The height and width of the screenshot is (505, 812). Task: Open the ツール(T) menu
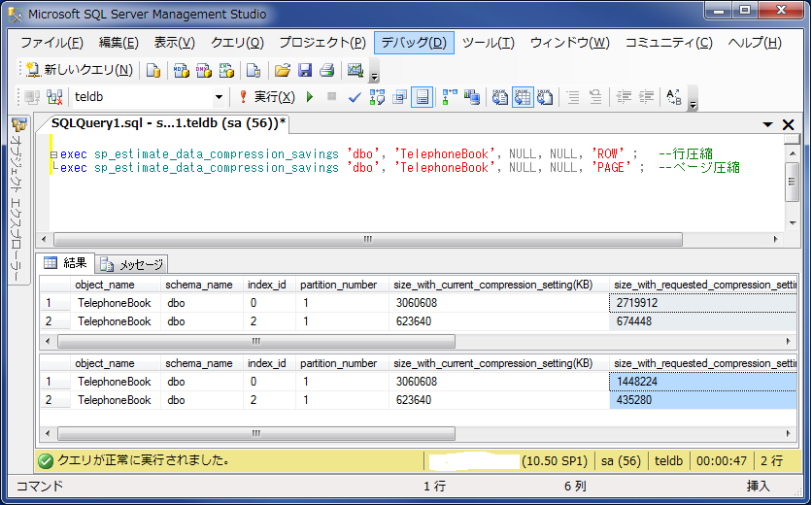(489, 43)
